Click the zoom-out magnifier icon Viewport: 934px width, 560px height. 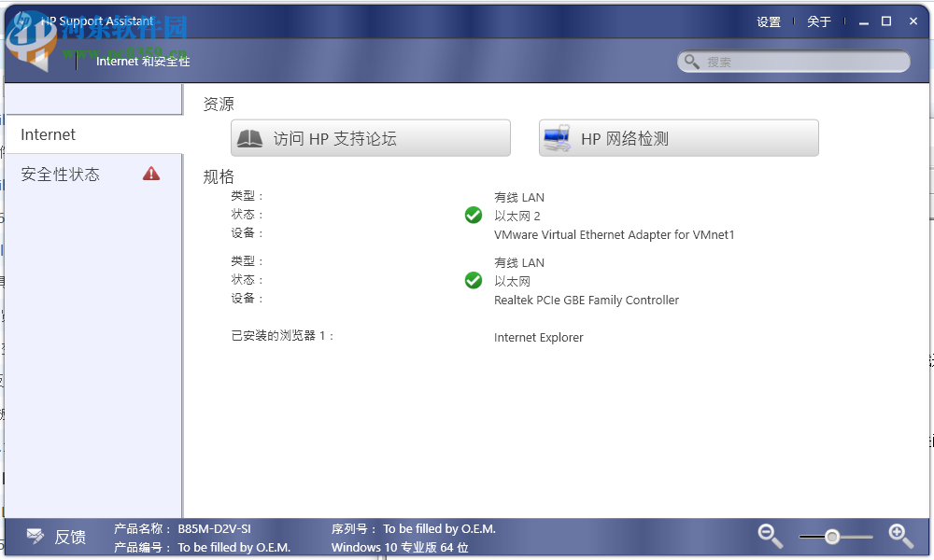pyautogui.click(x=770, y=535)
